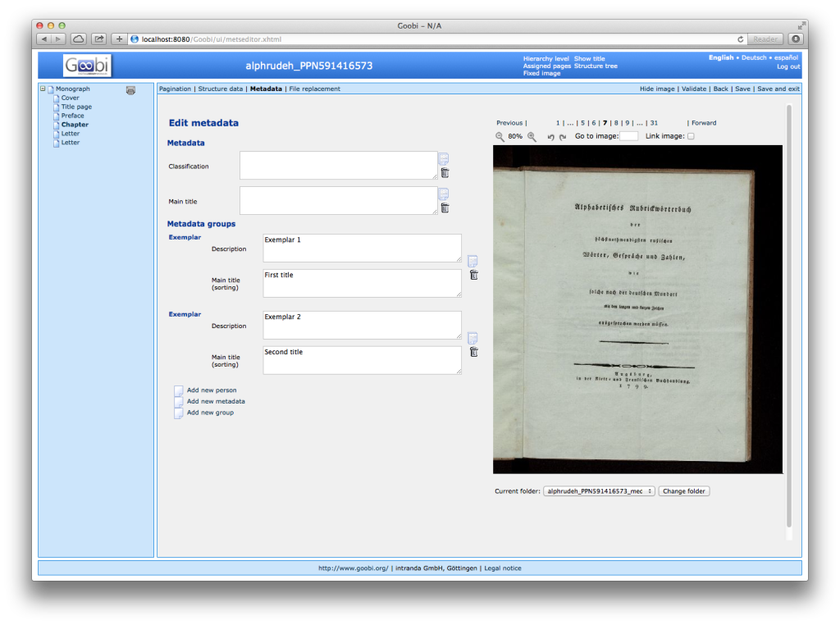Click the browser back arrow
Viewport: 840px width, 625px height.
44,39
